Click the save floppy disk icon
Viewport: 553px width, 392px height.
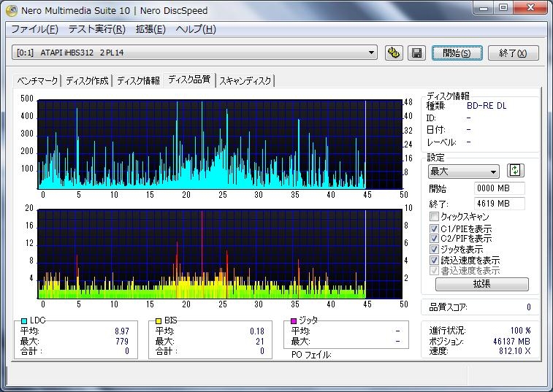pyautogui.click(x=416, y=53)
